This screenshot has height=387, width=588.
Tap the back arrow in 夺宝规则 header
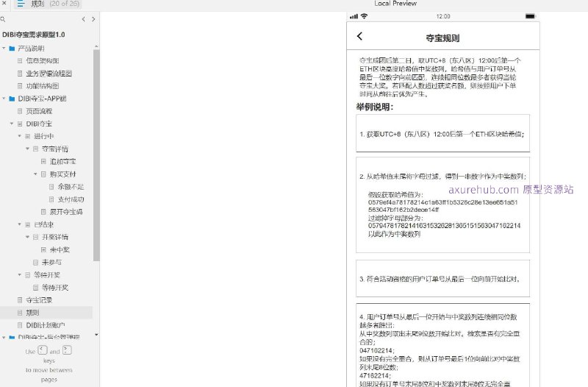point(359,36)
